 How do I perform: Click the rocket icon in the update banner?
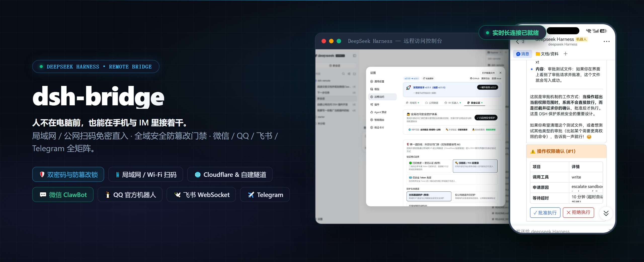(409, 88)
